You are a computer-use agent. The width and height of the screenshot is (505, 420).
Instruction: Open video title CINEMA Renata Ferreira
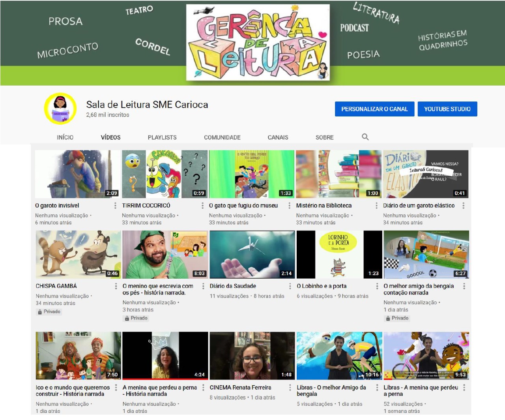coord(240,388)
